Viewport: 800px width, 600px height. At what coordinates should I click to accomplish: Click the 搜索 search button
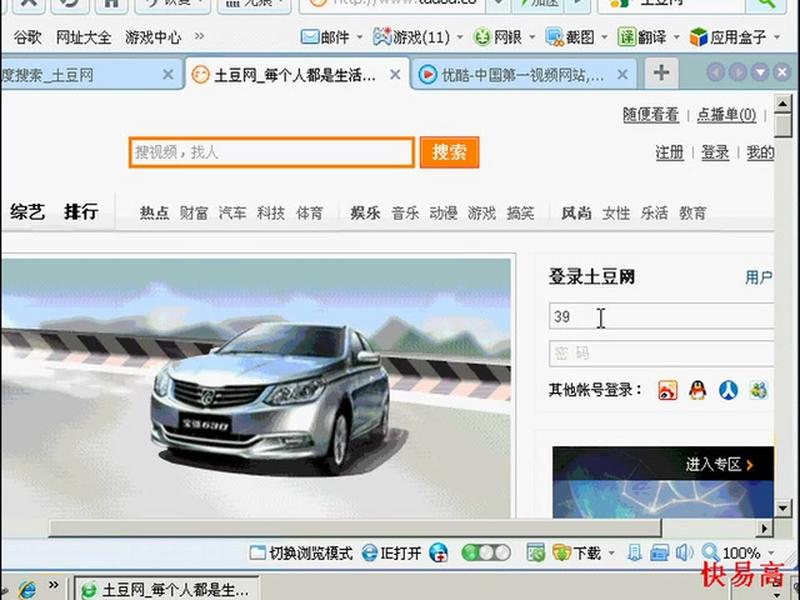(x=449, y=154)
